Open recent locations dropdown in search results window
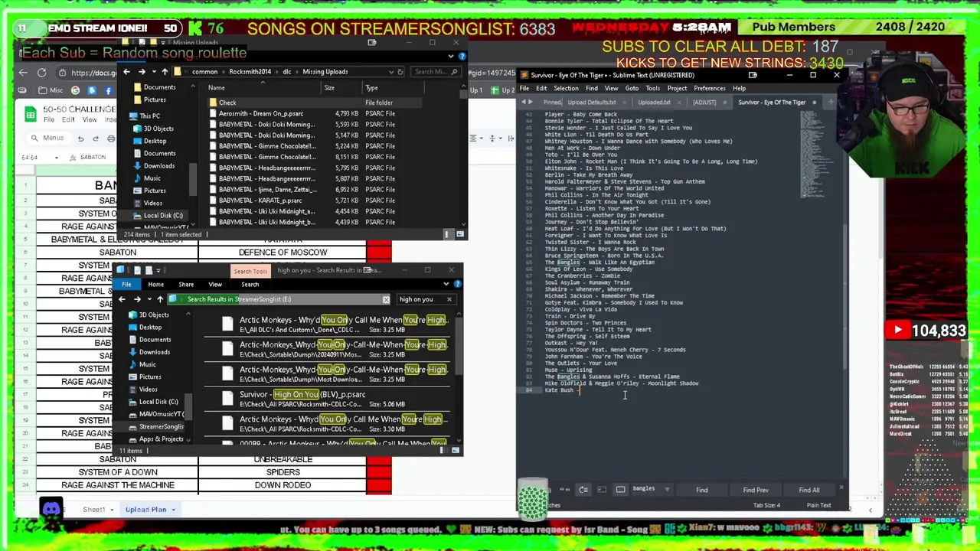The height and width of the screenshot is (551, 980). [x=148, y=299]
